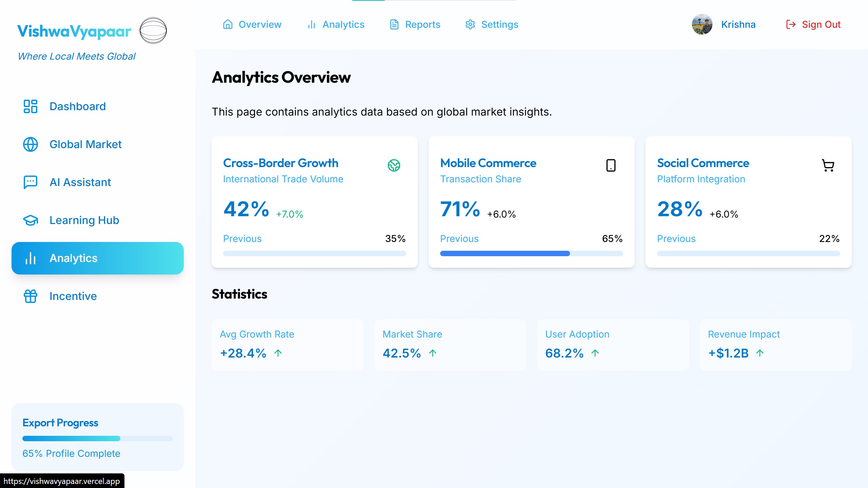This screenshot has width=868, height=488.
Task: Open the Overview tab in top navigation
Action: click(x=252, y=24)
